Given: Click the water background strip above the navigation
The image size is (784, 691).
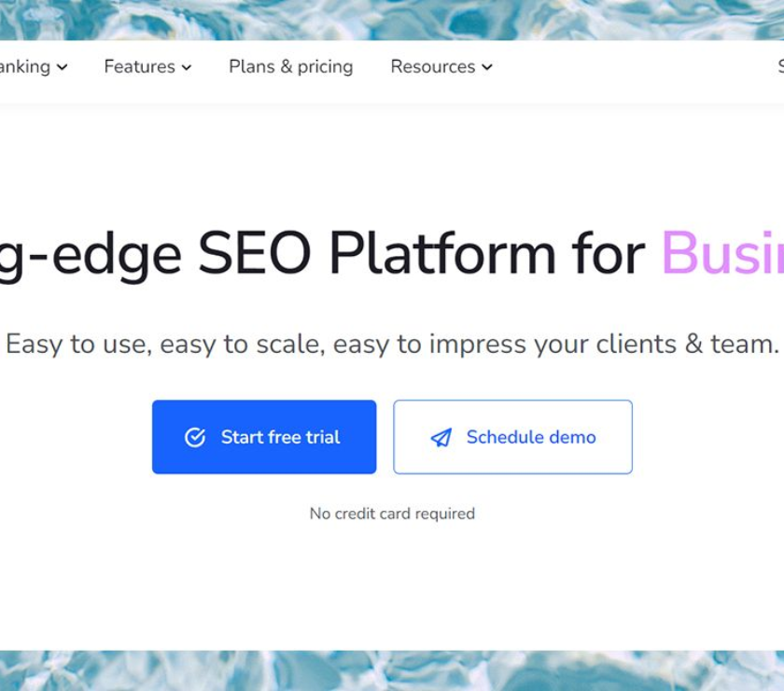Looking at the screenshot, I should 392,19.
